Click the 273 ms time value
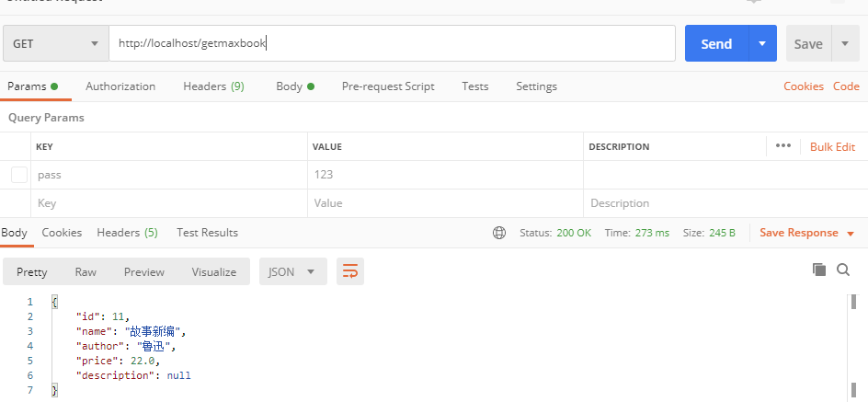This screenshot has height=402, width=868. pyautogui.click(x=652, y=233)
